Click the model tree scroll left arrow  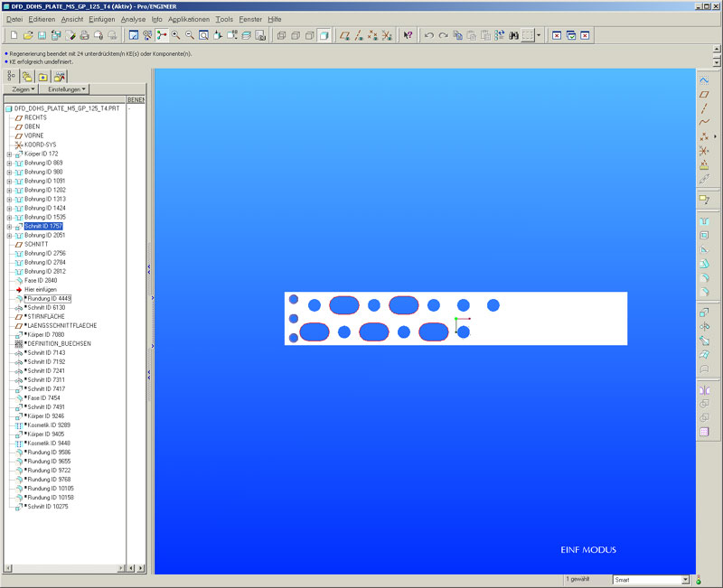[8, 568]
